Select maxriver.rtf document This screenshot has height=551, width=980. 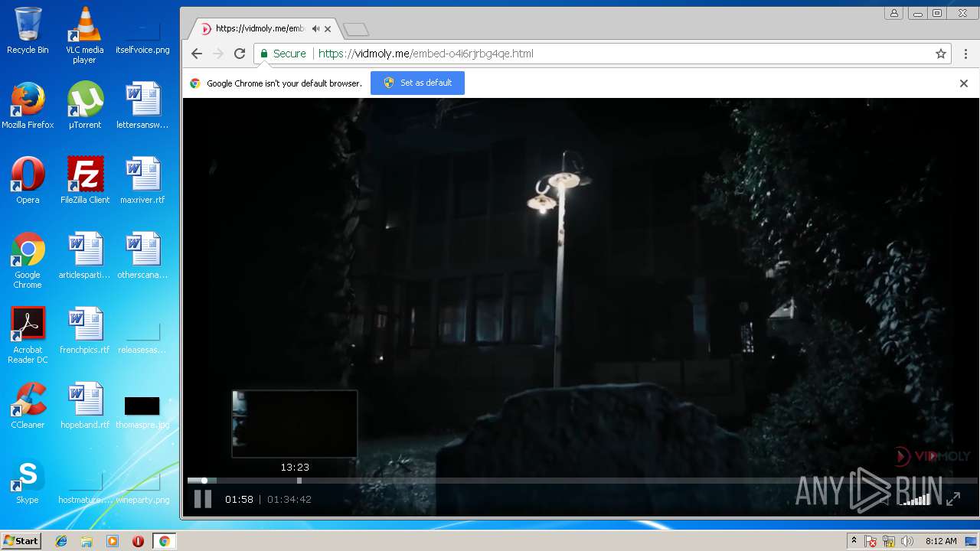[x=142, y=181]
